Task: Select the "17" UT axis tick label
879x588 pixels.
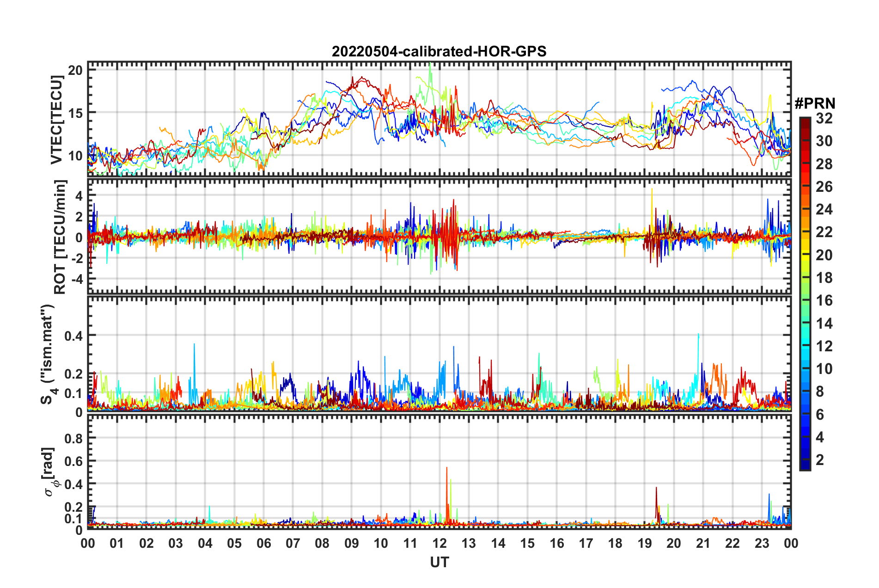Action: point(586,543)
